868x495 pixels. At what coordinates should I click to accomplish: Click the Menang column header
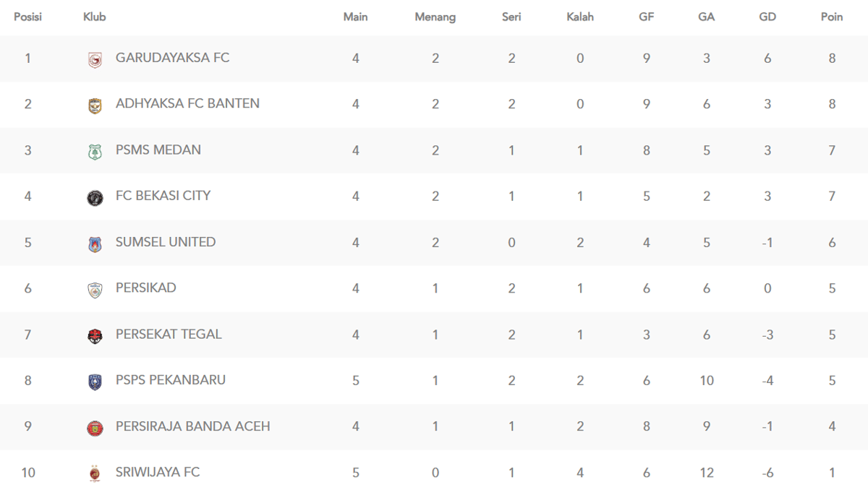coord(435,17)
